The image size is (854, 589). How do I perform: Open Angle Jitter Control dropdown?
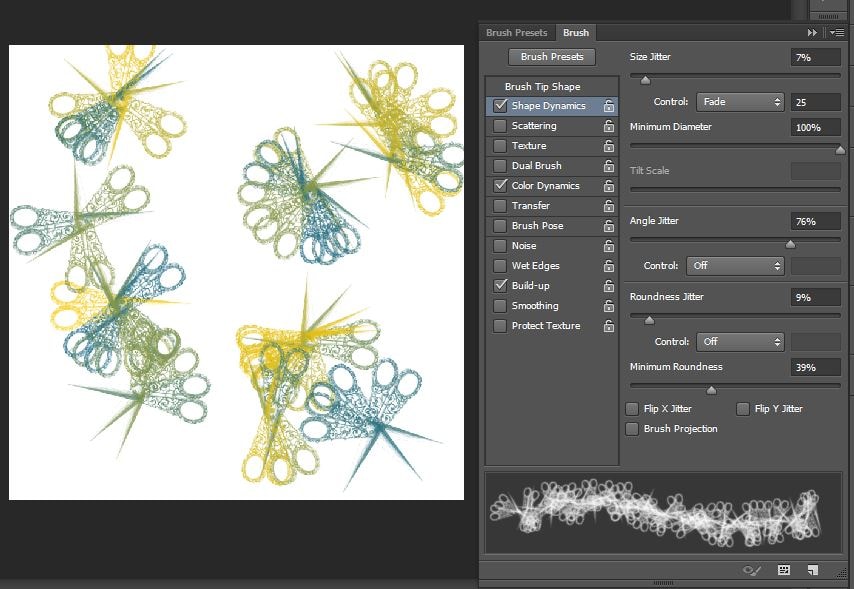[x=735, y=266]
